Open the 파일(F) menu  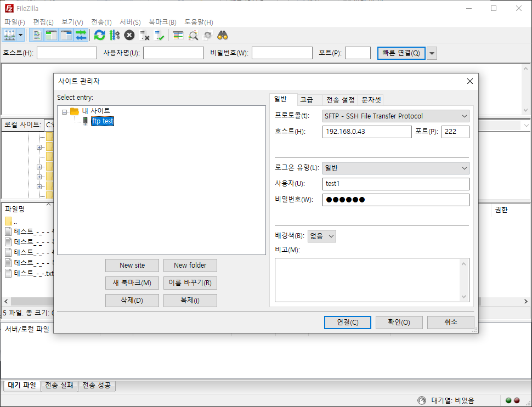(x=15, y=22)
